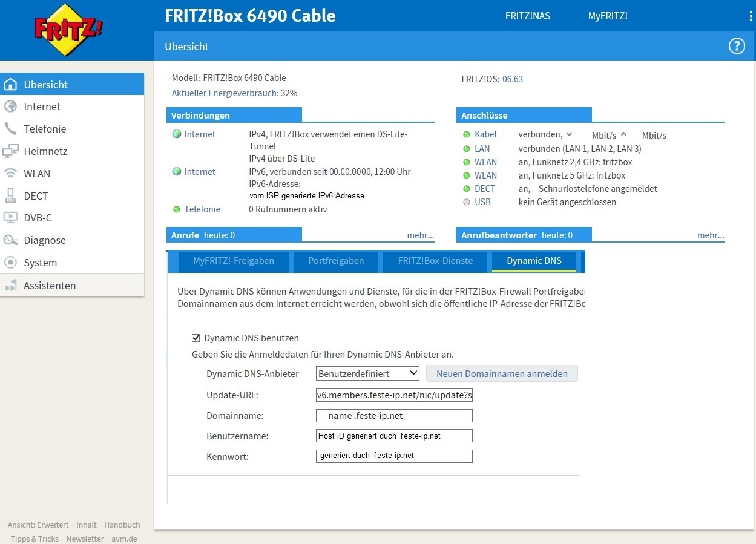Click the Internet globe sidebar icon
Image resolution: width=756 pixels, height=544 pixels.
pos(10,107)
